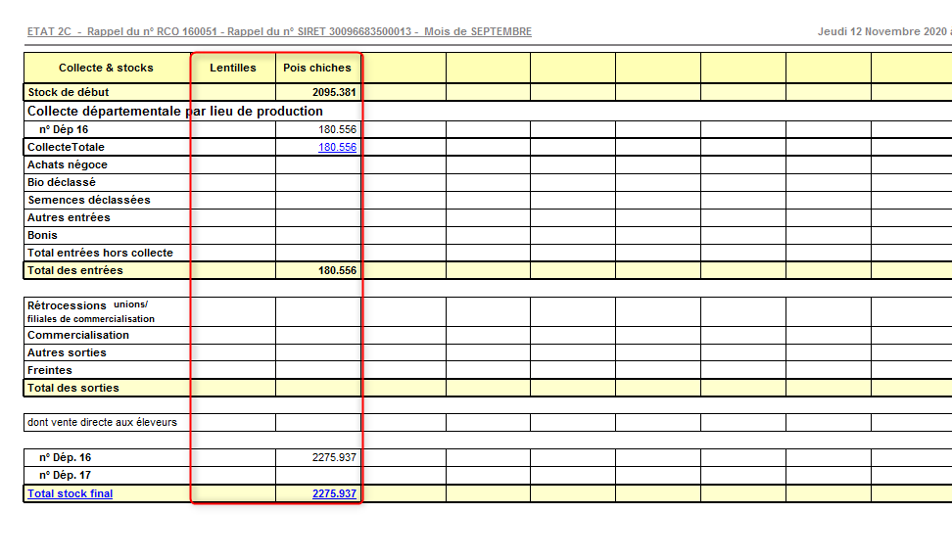
Task: Click the Collecte départementale par lieu de production heading
Action: click(x=175, y=111)
